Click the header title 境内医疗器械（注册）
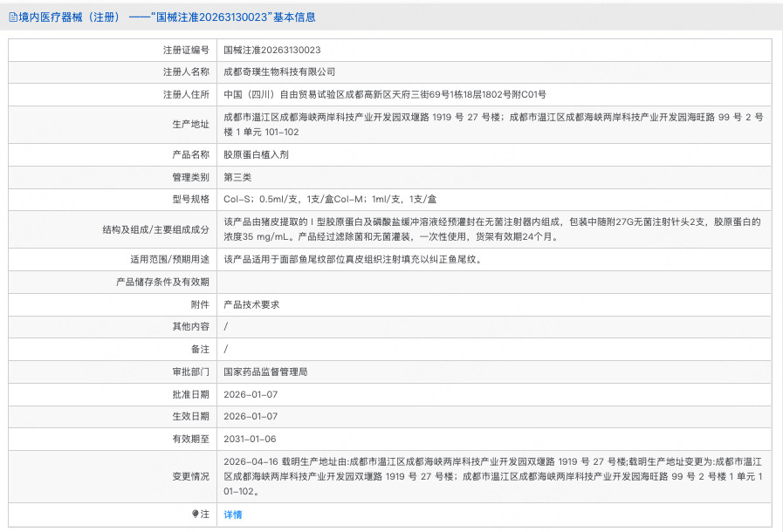 click(70, 17)
